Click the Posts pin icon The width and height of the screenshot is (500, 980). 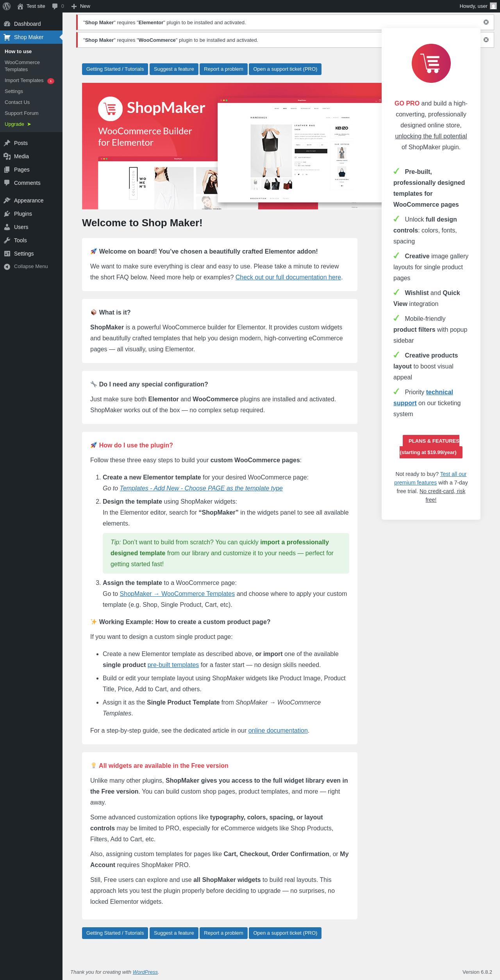[7, 143]
